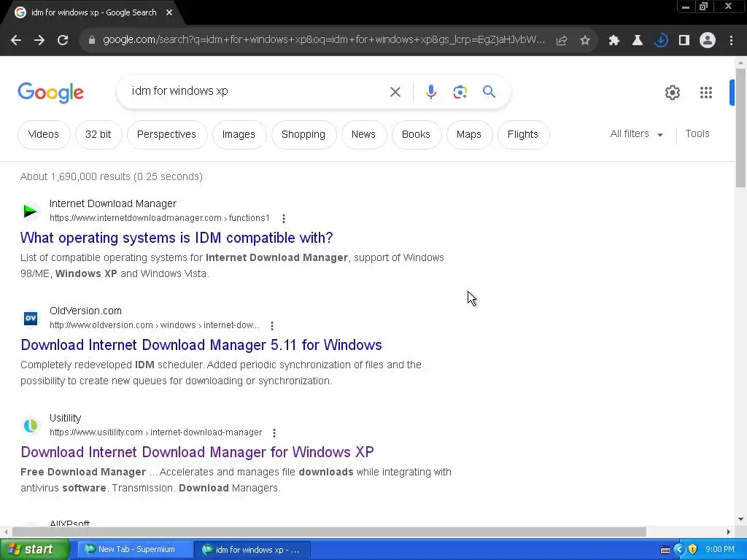747x560 pixels.
Task: Go back using the browser back arrow
Action: (16, 40)
